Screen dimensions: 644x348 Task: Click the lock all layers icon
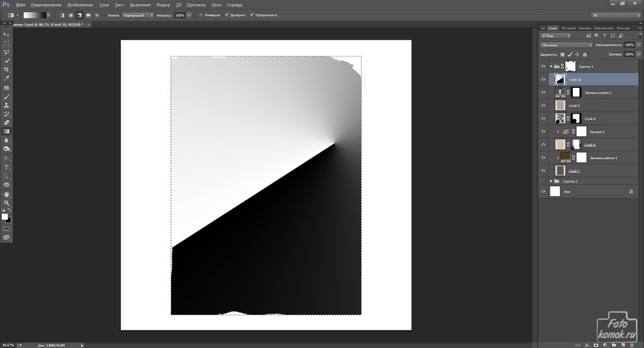(x=584, y=54)
